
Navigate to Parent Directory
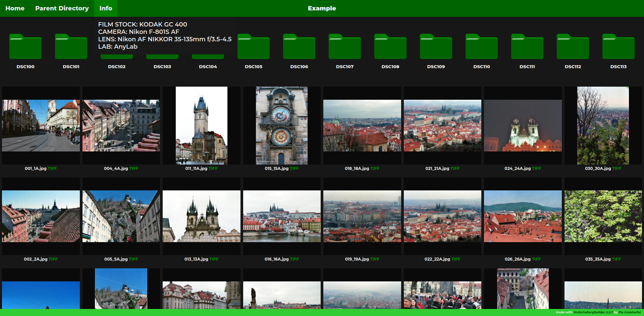[x=62, y=8]
